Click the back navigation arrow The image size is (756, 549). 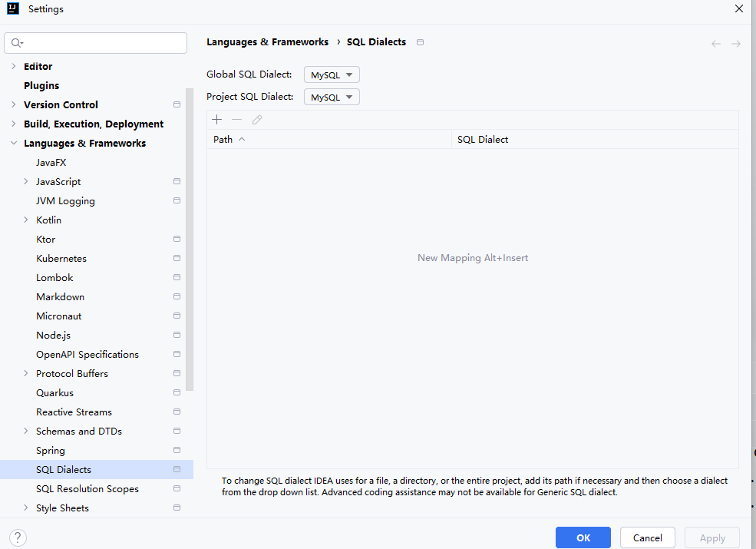click(x=716, y=44)
